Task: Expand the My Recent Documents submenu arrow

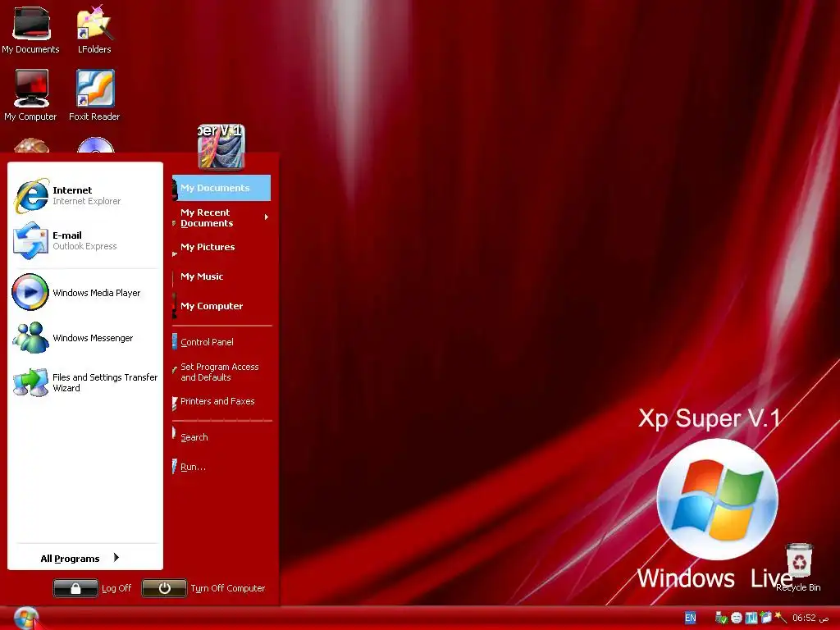Action: (267, 217)
